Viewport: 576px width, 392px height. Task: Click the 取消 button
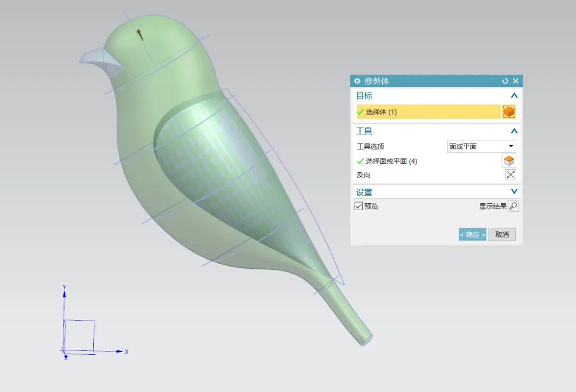point(502,234)
